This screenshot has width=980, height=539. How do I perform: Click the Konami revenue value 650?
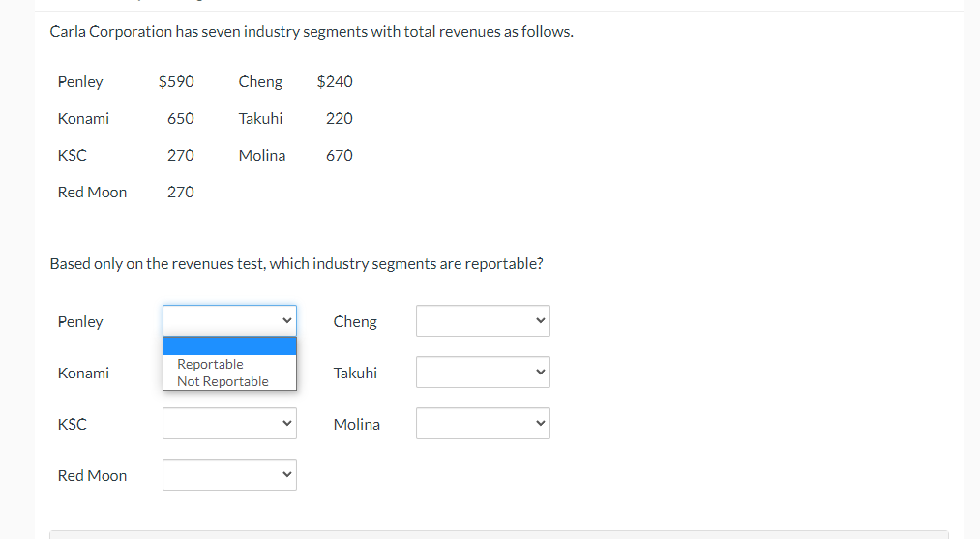pos(180,119)
